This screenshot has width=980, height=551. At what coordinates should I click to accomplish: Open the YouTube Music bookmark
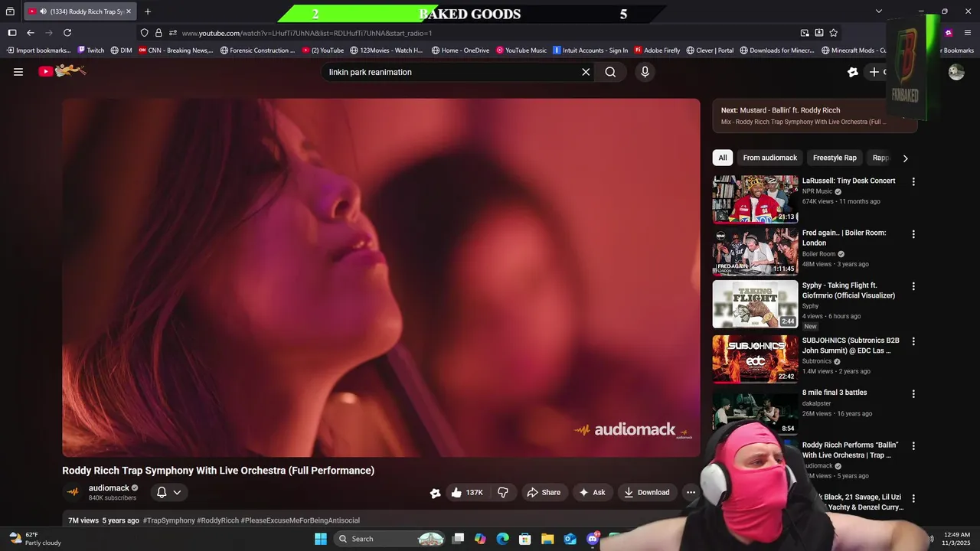point(521,51)
